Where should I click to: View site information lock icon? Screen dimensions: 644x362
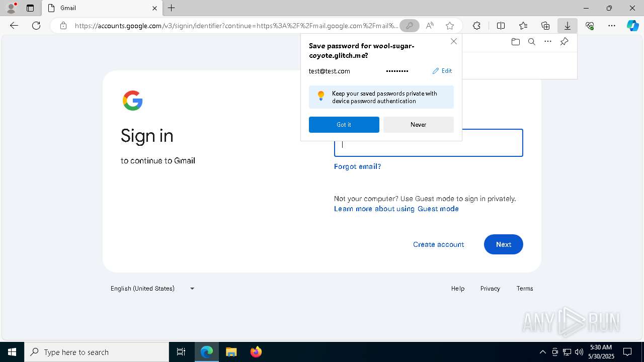pos(63,26)
